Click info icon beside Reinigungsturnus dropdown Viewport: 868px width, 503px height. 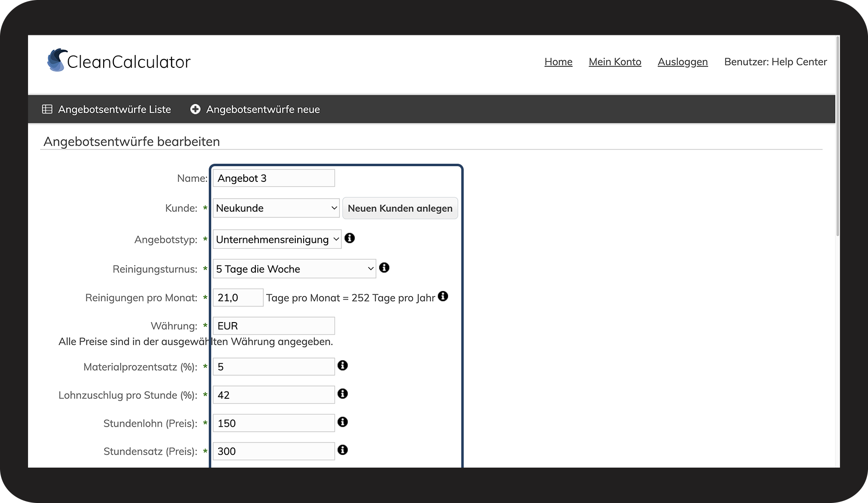384,267
